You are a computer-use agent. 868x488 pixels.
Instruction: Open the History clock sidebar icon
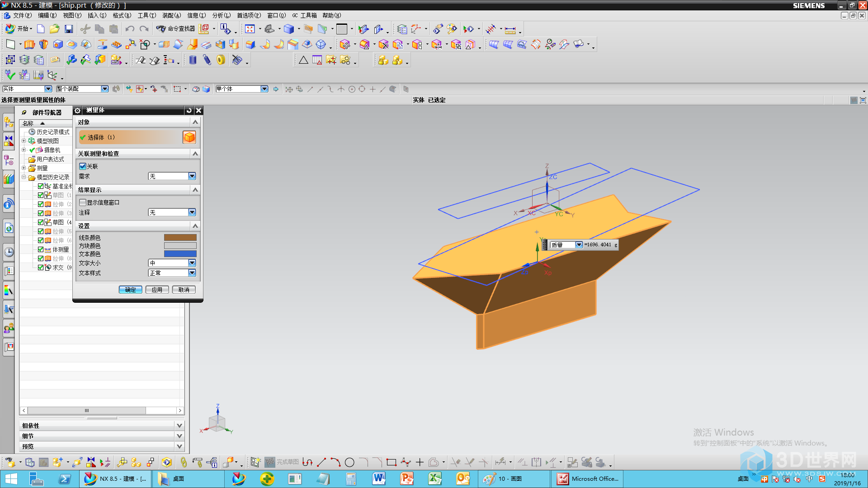(9, 252)
